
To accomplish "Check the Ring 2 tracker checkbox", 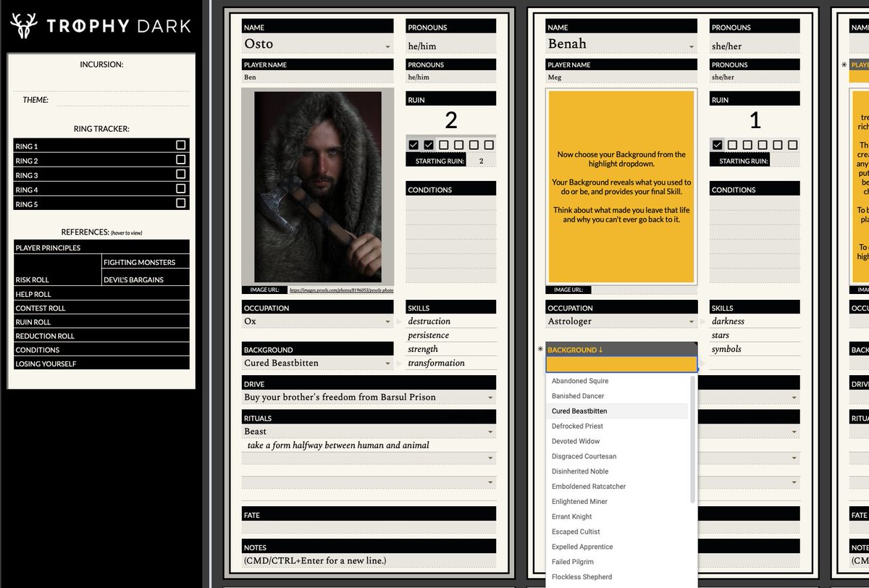I will point(180,160).
